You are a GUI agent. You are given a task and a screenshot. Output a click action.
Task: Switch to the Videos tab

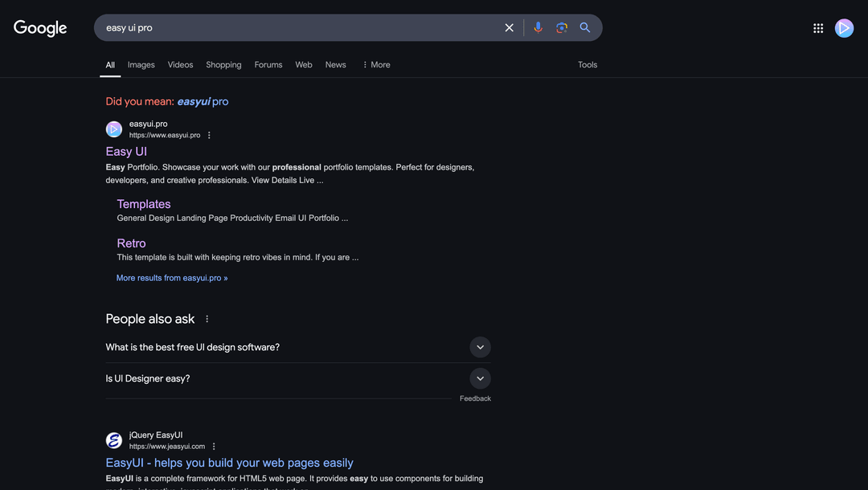click(180, 65)
